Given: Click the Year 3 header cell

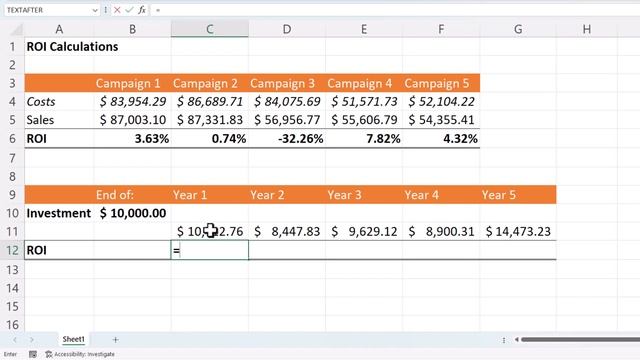Looking at the screenshot, I should (x=364, y=195).
